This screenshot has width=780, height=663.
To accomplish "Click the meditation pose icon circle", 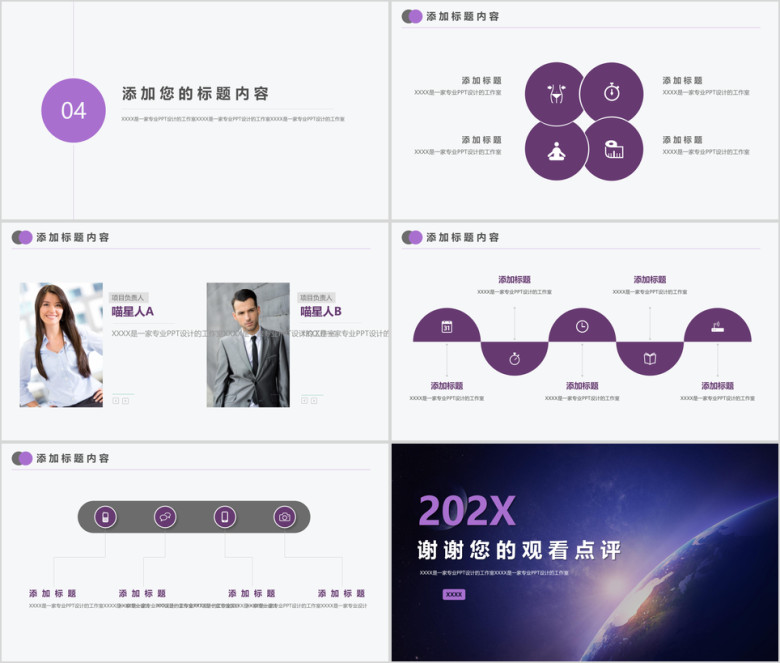I will pos(556,150).
